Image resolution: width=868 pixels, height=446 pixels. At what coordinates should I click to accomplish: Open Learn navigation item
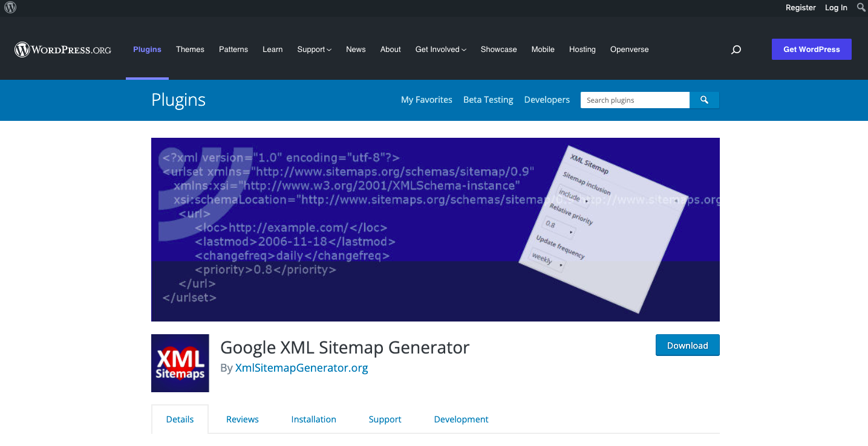pos(272,50)
